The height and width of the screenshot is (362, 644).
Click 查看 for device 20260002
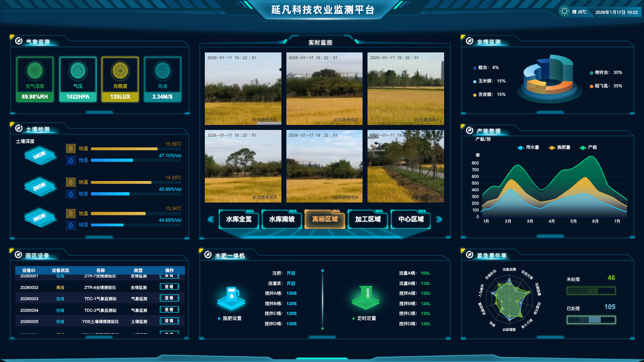coord(169,287)
